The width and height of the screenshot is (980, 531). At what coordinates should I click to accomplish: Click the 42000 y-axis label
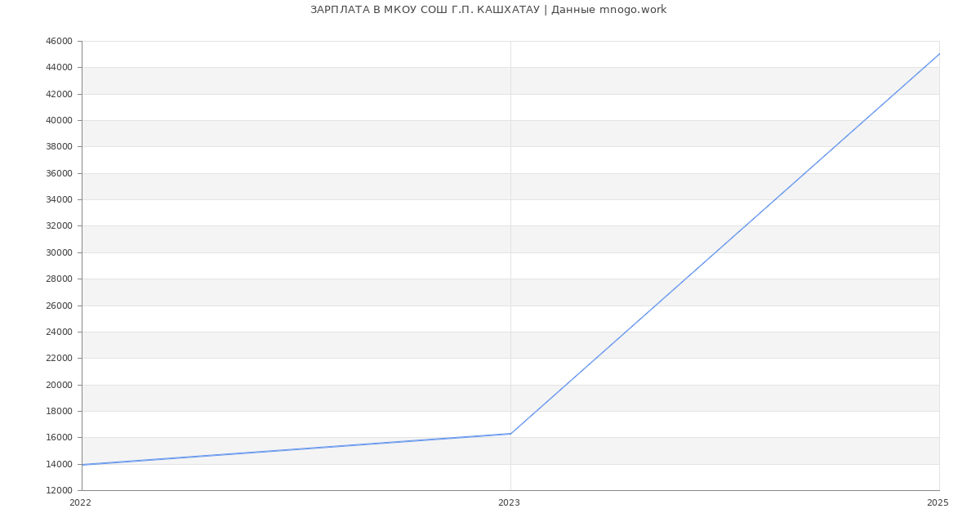tap(59, 94)
